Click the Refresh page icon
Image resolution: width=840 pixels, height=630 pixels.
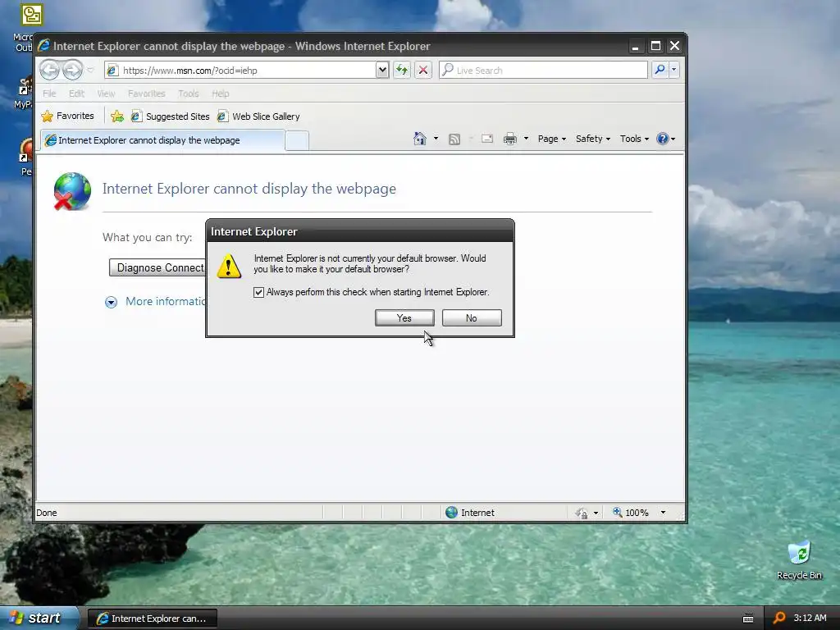tap(402, 70)
